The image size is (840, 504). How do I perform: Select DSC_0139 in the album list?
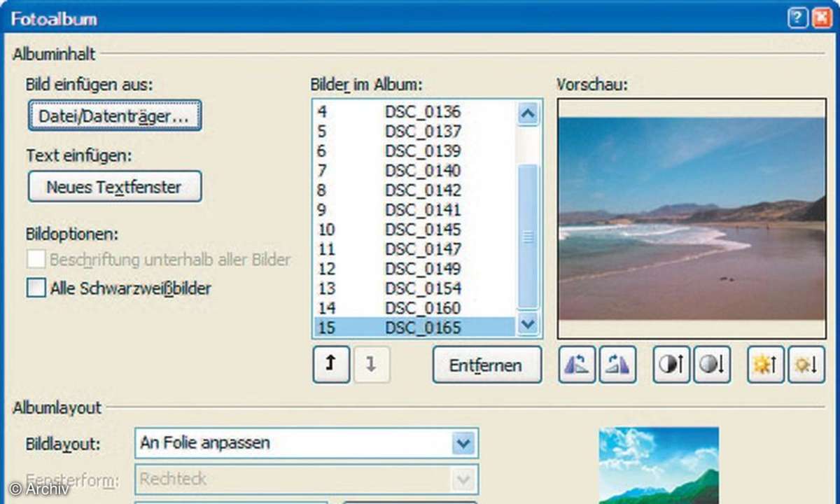coord(415,150)
